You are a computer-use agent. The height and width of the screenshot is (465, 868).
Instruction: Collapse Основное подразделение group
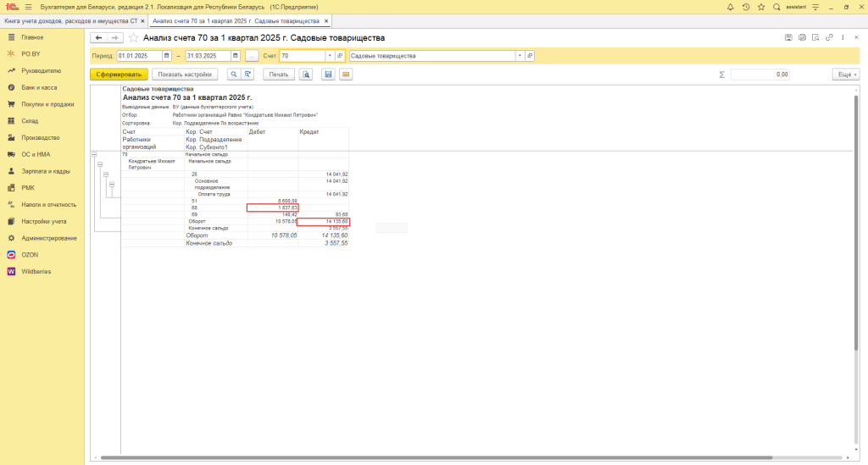point(112,185)
